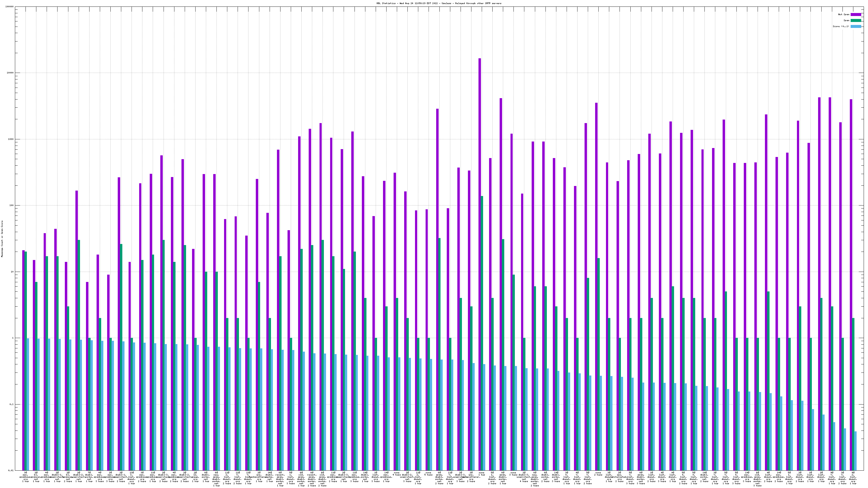The width and height of the screenshot is (868, 488).
Task: Click the RBL Statistics chart title
Action: pos(439,3)
